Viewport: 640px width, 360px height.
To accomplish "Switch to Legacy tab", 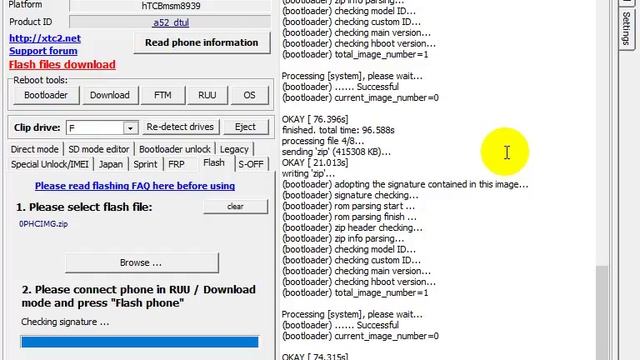I will tap(234, 149).
